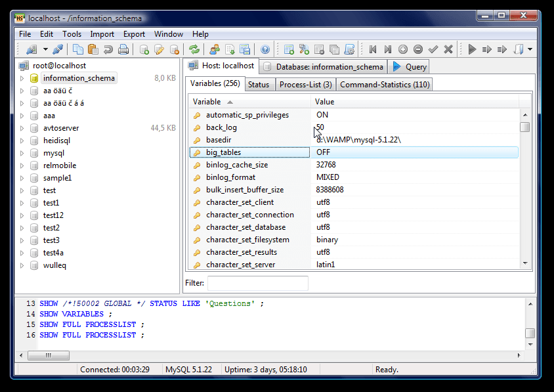Click the variables list scroll down arrow

524,263
